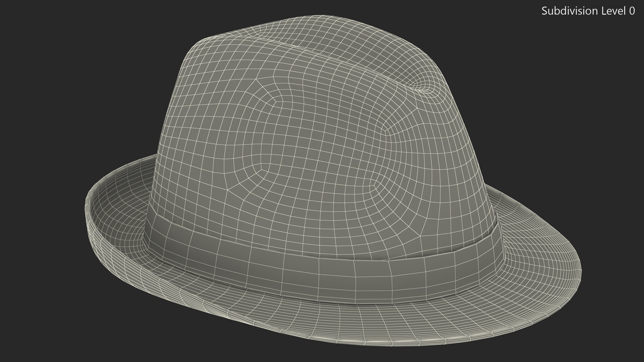Image resolution: width=644 pixels, height=362 pixels.
Task: Click the digit 0 in subdivision label
Action: (632, 11)
